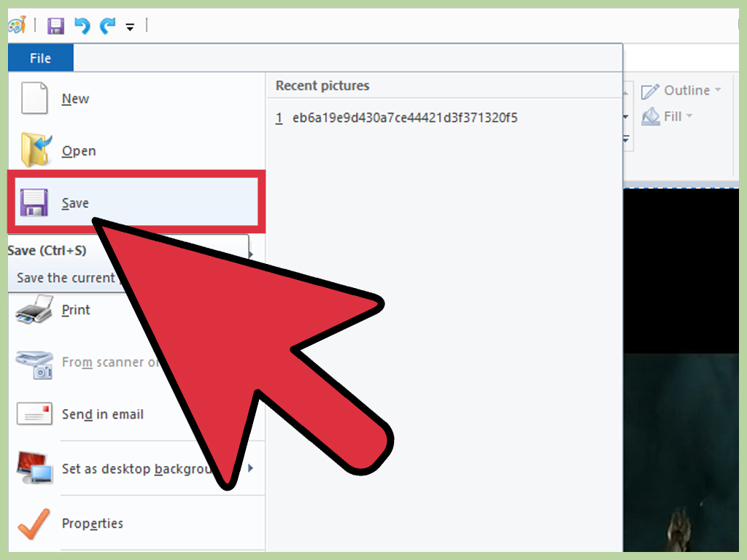This screenshot has width=747, height=560.
Task: Choose New from the File menu
Action: click(x=136, y=98)
